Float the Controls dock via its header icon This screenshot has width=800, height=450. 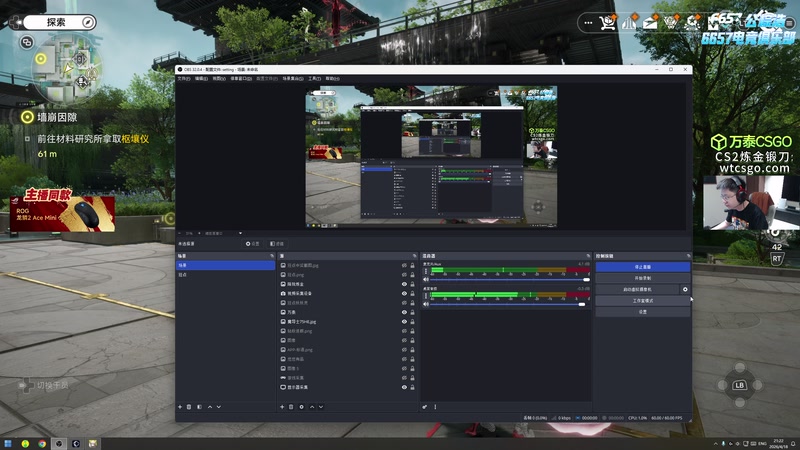(688, 256)
